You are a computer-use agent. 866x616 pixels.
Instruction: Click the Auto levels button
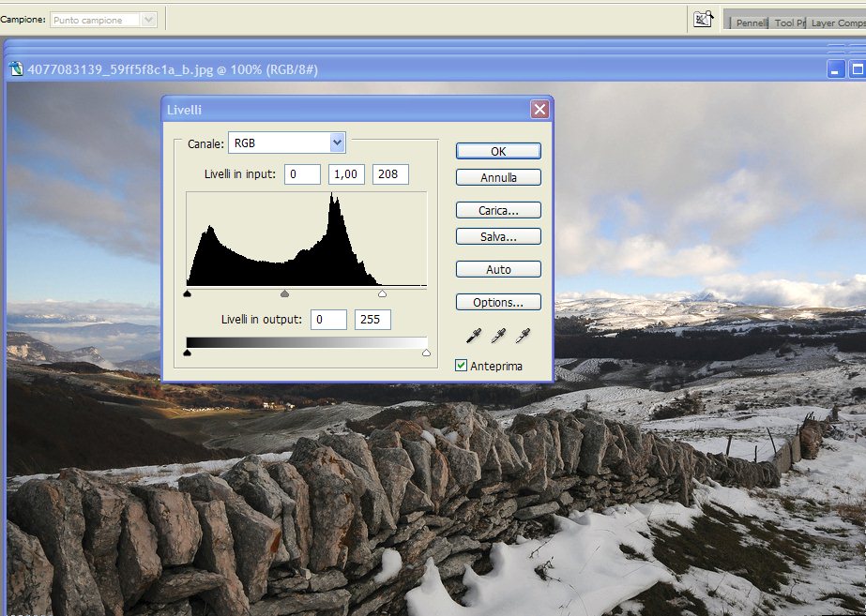[498, 269]
